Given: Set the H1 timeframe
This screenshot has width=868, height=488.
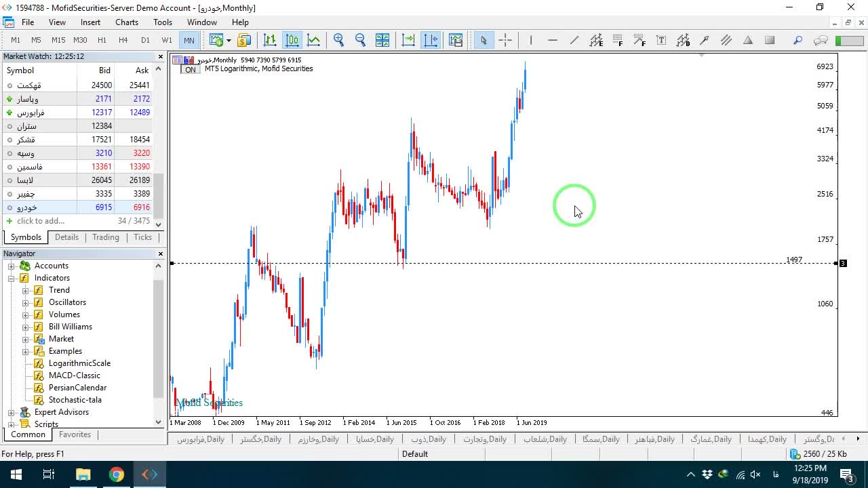Looking at the screenshot, I should [x=102, y=40].
